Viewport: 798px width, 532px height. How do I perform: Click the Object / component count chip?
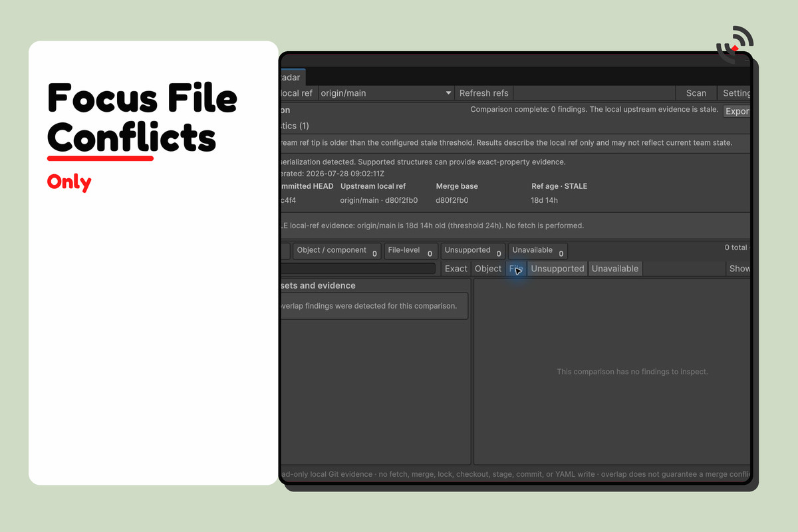coord(337,251)
